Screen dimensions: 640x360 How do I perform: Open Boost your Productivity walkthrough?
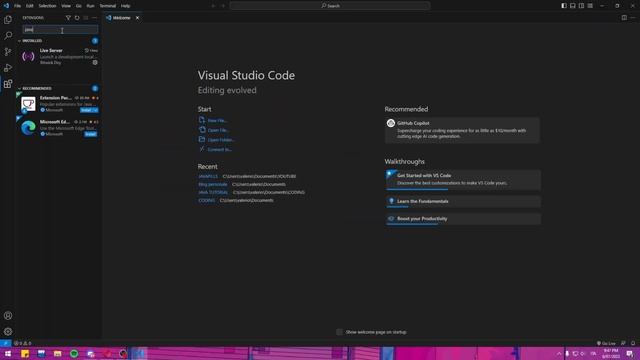pos(463,219)
